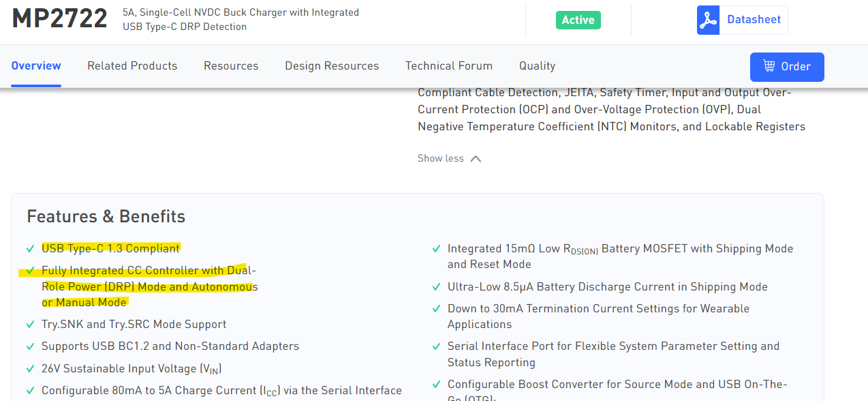Select "Try.SNK and Try.SRC Mode Support" line
Image resolution: width=868 pixels, height=401 pixels.
click(134, 325)
